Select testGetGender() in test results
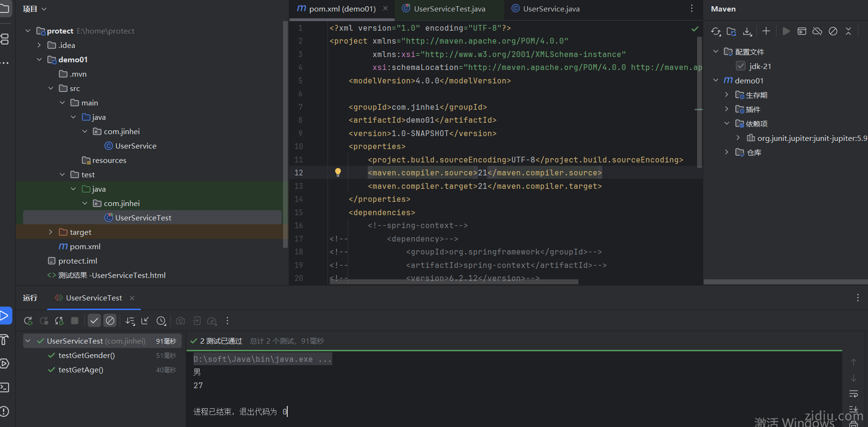The height and width of the screenshot is (427, 868). click(87, 356)
